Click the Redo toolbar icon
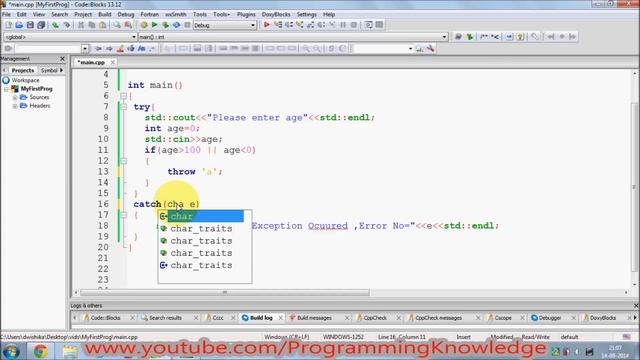The height and width of the screenshot is (360, 640). (67, 25)
